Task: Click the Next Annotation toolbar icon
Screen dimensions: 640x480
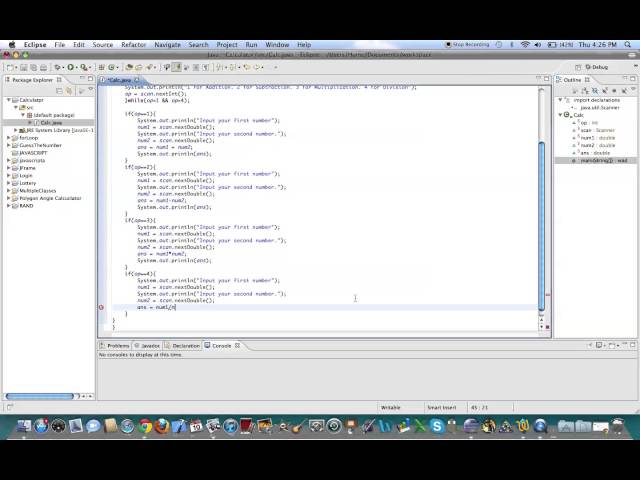Action: point(220,67)
